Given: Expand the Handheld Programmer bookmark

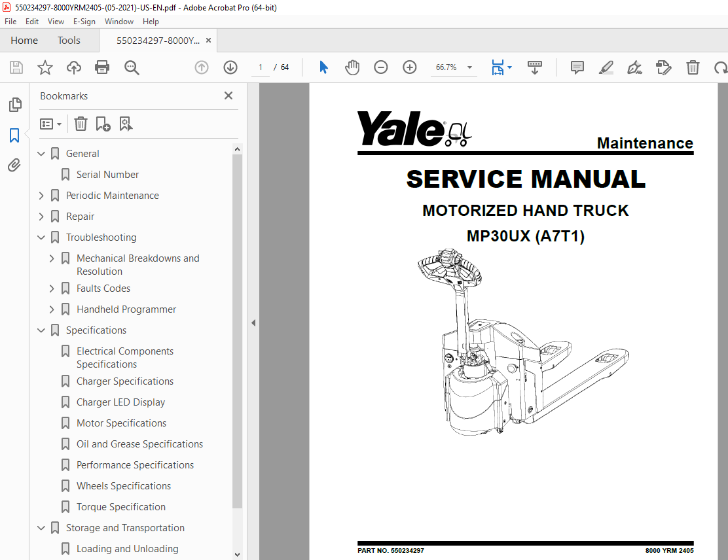Looking at the screenshot, I should coord(52,309).
